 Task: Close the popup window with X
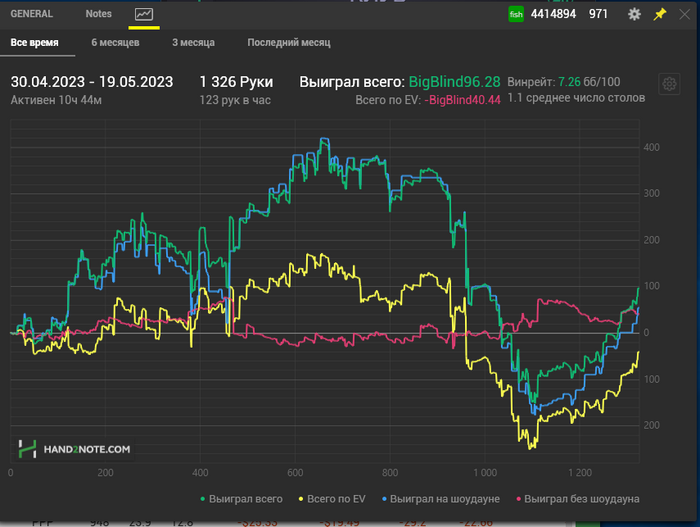coord(684,14)
